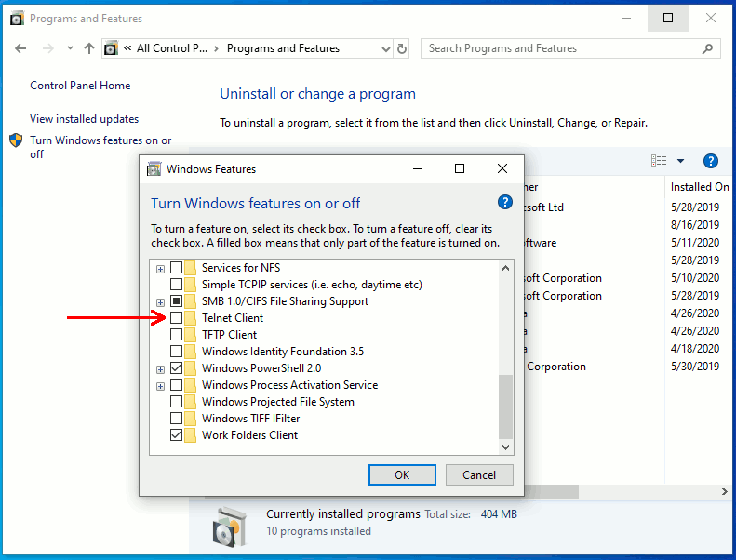The width and height of the screenshot is (736, 560).
Task: Check Windows Identity Foundation 3.5
Action: click(176, 351)
